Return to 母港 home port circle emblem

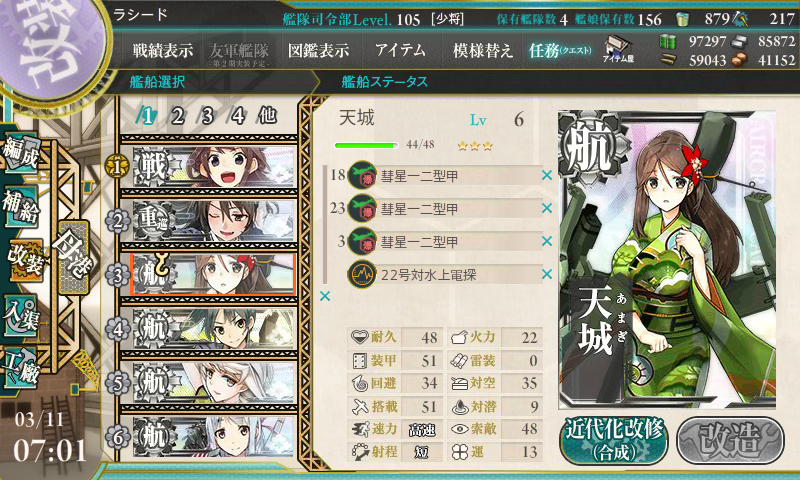click(73, 257)
